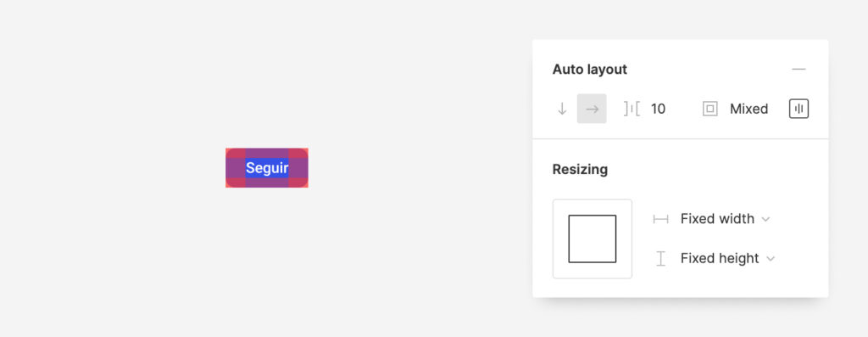Remove auto layout with minus icon
Viewport: 868px width, 337px height.
click(x=798, y=70)
